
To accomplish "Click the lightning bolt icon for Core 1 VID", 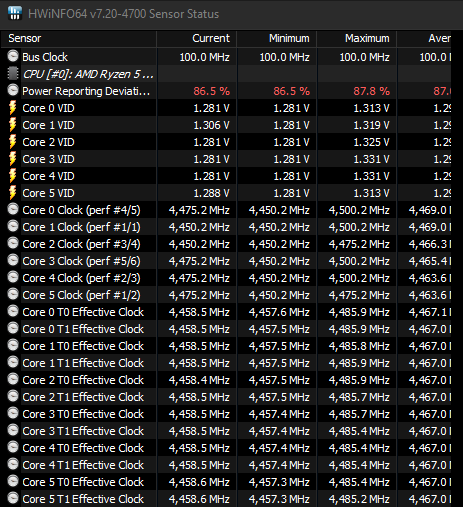I will coord(13,125).
